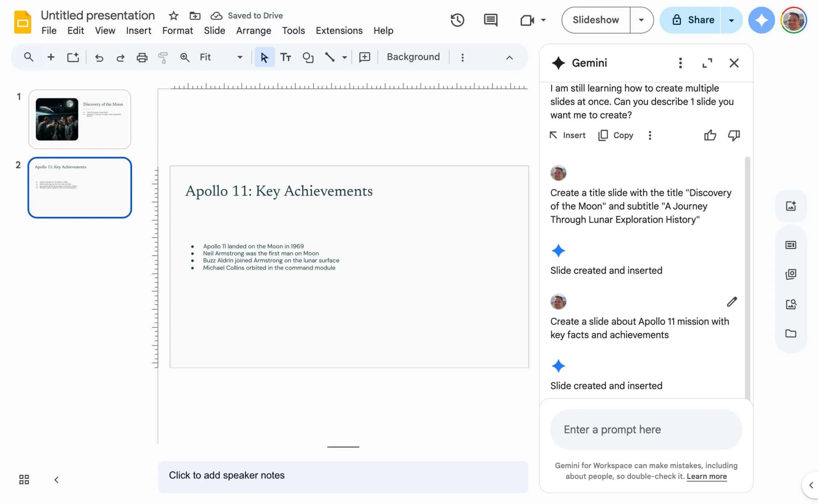This screenshot has width=818, height=504.
Task: Redo the last action
Action: pyautogui.click(x=120, y=58)
